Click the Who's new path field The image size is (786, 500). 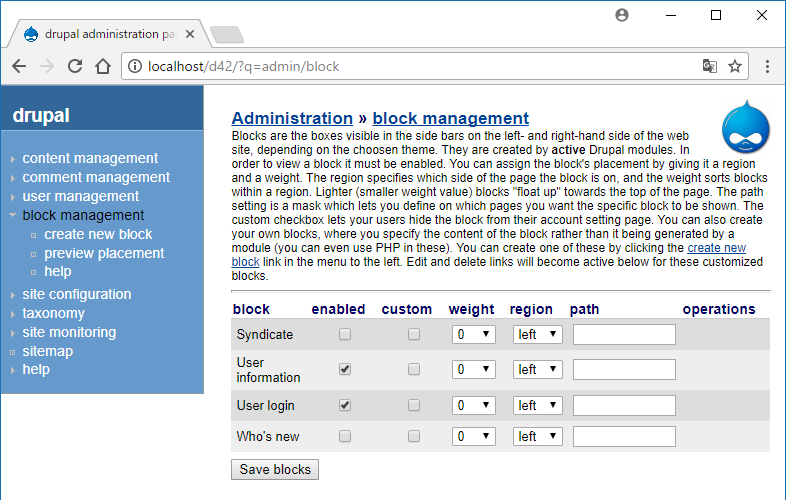(x=624, y=437)
